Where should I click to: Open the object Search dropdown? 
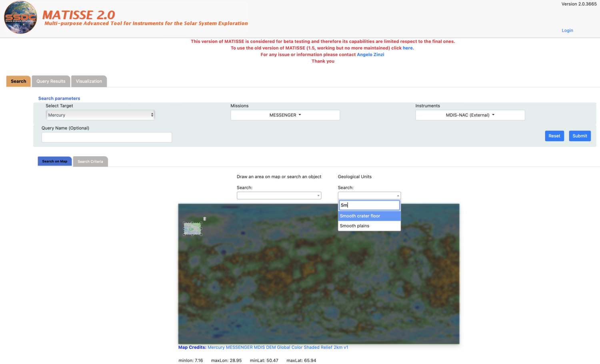click(x=279, y=195)
